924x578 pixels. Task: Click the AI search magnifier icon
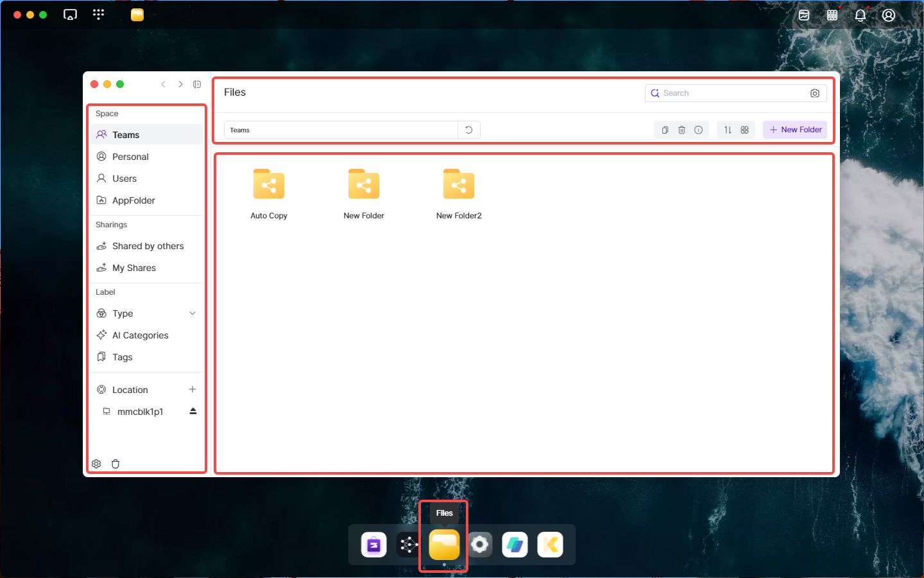pos(655,93)
